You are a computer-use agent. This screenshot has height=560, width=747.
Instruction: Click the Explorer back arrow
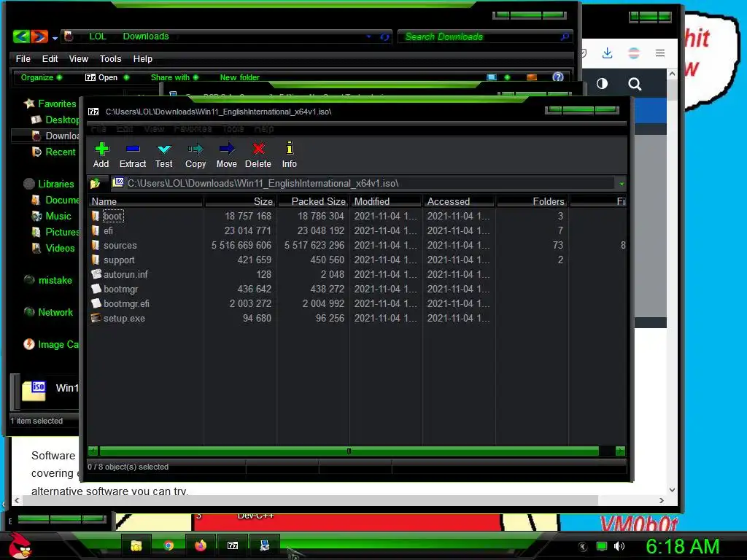[21, 36]
